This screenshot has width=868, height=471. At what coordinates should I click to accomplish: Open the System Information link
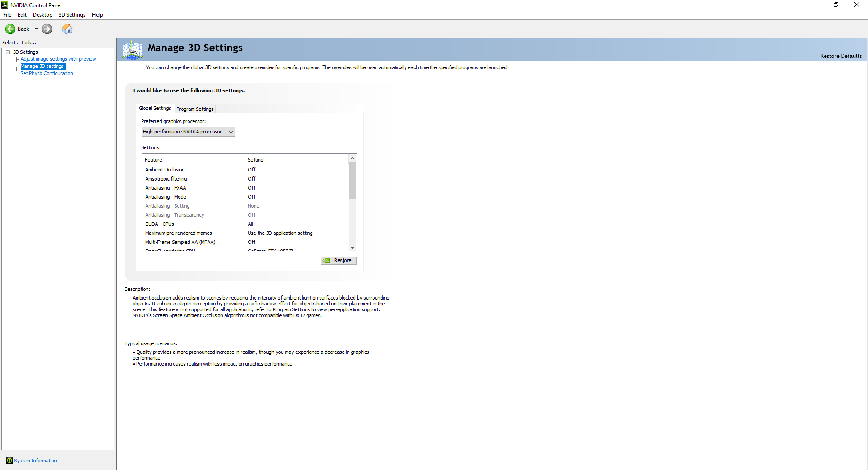coord(35,461)
